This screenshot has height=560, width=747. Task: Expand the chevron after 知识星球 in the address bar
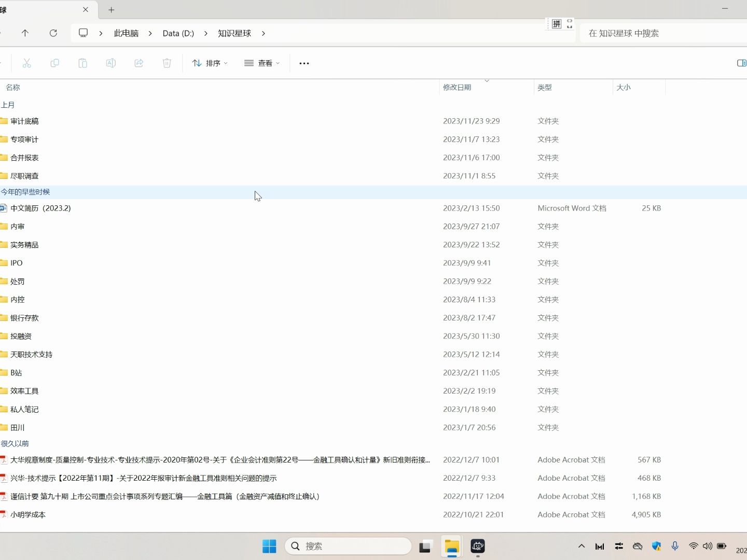(x=264, y=33)
